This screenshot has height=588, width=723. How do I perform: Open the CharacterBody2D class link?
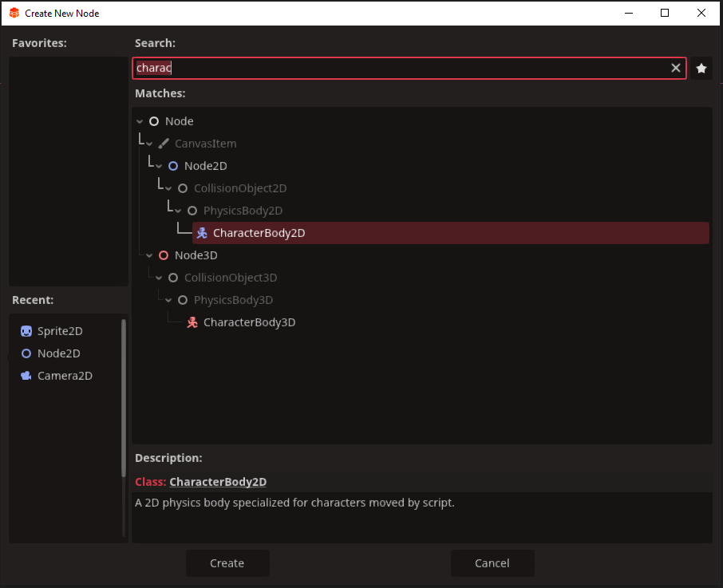(218, 482)
